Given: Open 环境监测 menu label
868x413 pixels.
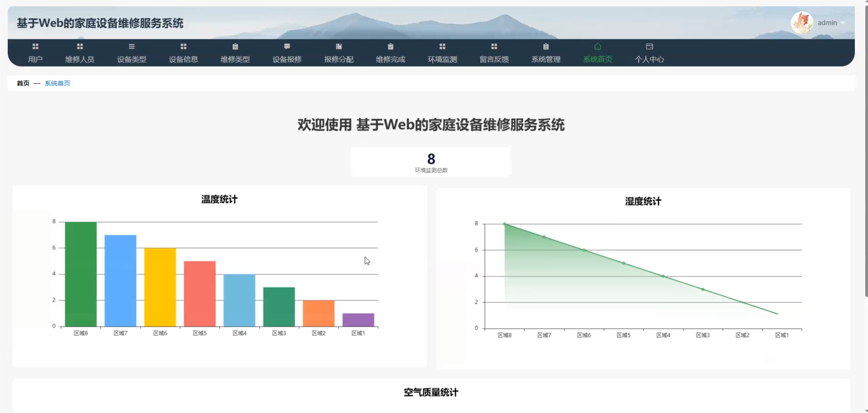Looking at the screenshot, I should click(x=442, y=59).
